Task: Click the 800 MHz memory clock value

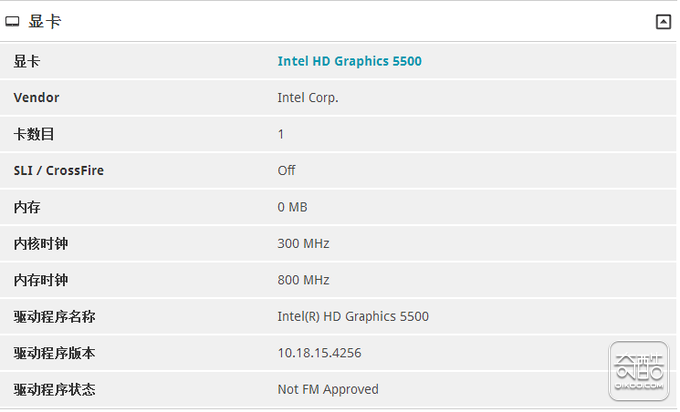Action: tap(304, 280)
